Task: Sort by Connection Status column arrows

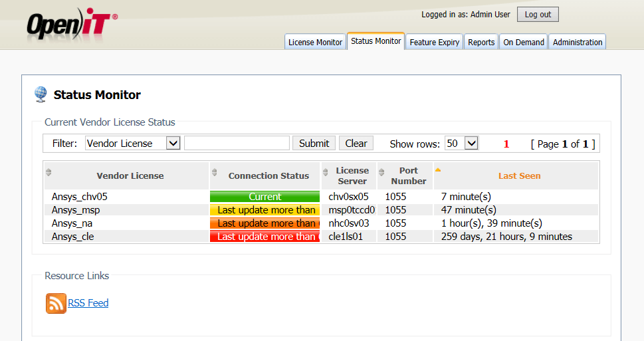Action: [x=215, y=172]
